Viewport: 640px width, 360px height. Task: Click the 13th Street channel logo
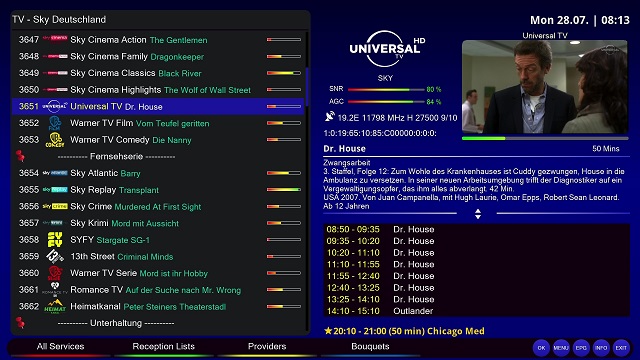pos(55,256)
